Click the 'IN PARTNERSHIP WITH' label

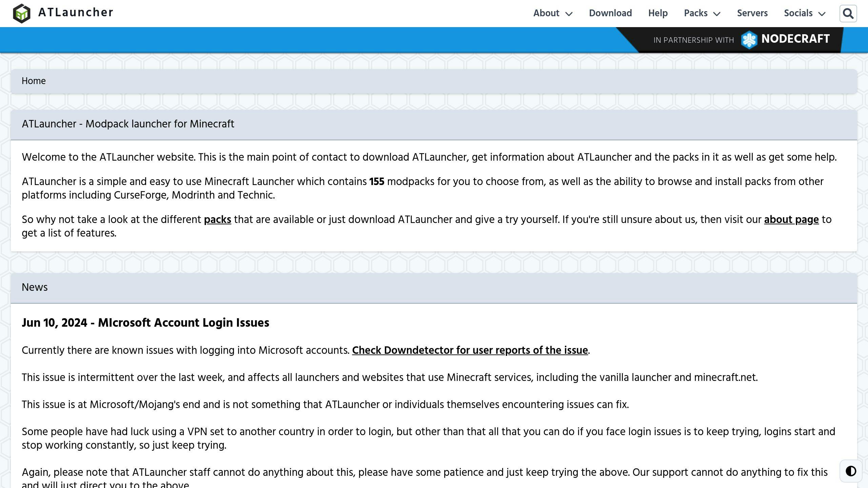click(x=693, y=40)
